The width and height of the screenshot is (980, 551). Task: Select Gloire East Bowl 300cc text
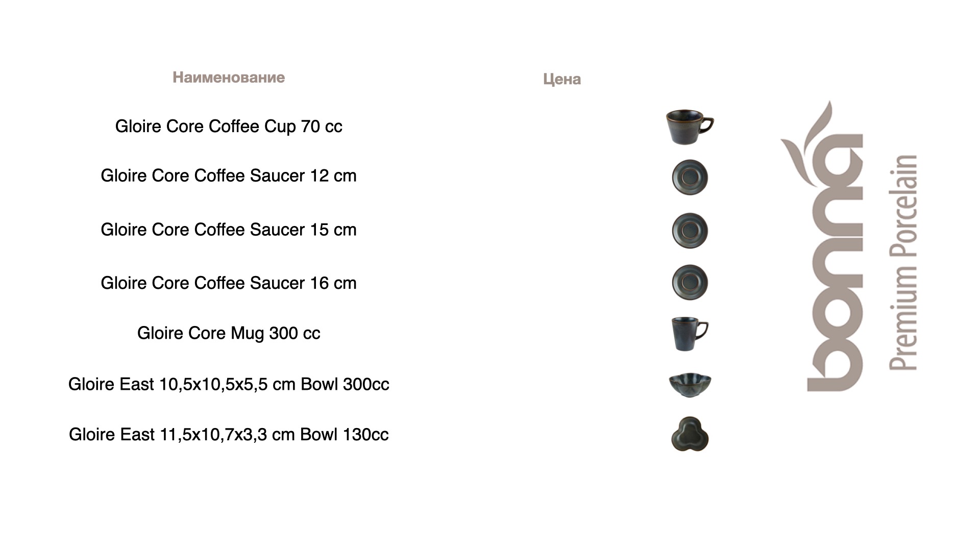[229, 384]
